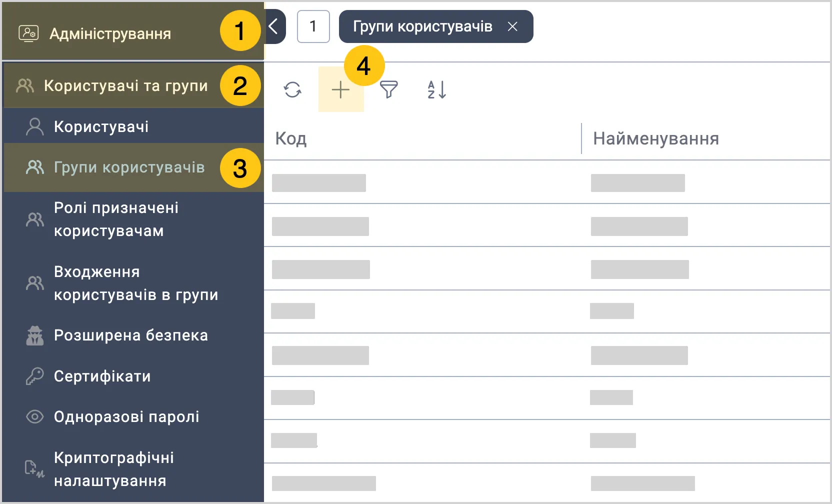This screenshot has height=504, width=832.
Task: Sort the list with the A-Z icon
Action: [x=436, y=89]
